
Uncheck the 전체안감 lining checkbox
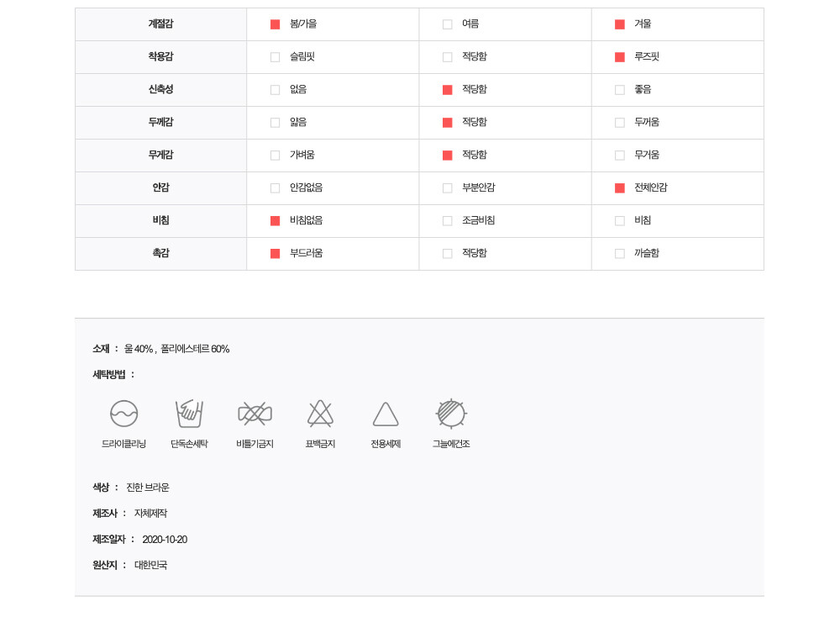(620, 188)
